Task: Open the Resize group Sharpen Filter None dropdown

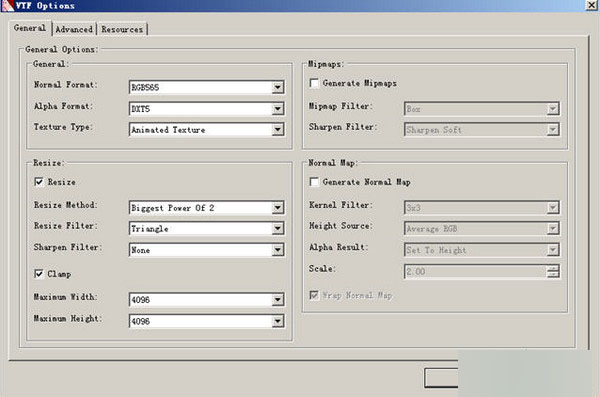Action: tap(207, 250)
